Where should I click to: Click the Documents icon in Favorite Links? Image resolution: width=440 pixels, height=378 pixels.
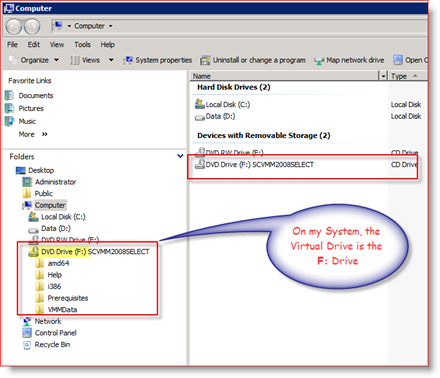pyautogui.click(x=9, y=96)
